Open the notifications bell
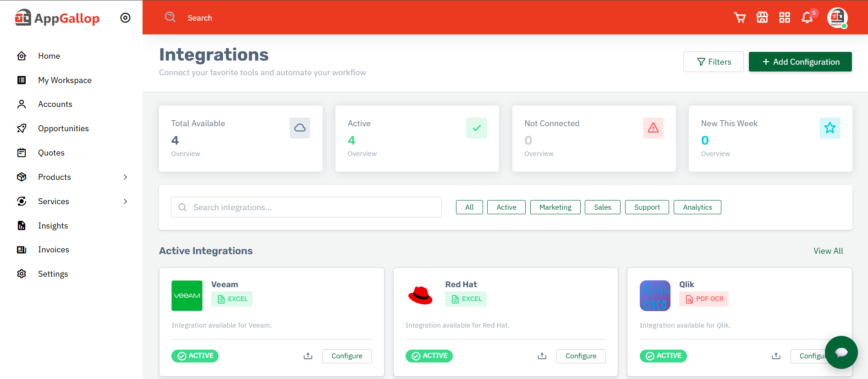This screenshot has width=868, height=379. (807, 17)
